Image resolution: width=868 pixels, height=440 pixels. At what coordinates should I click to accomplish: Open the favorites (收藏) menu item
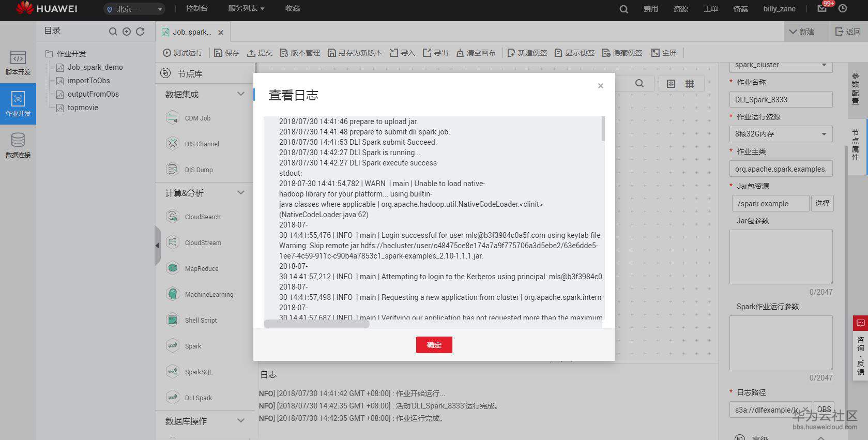coord(293,9)
